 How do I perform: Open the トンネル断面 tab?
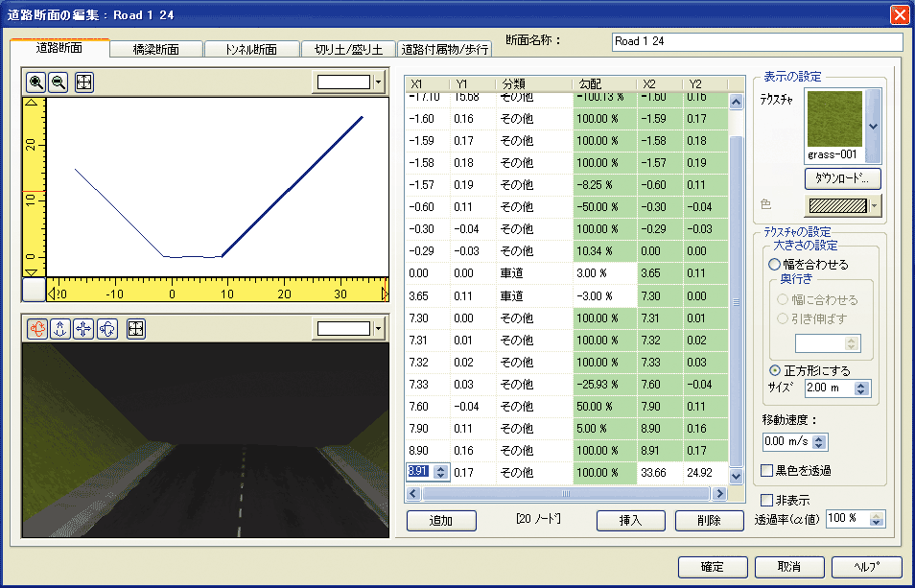[251, 50]
